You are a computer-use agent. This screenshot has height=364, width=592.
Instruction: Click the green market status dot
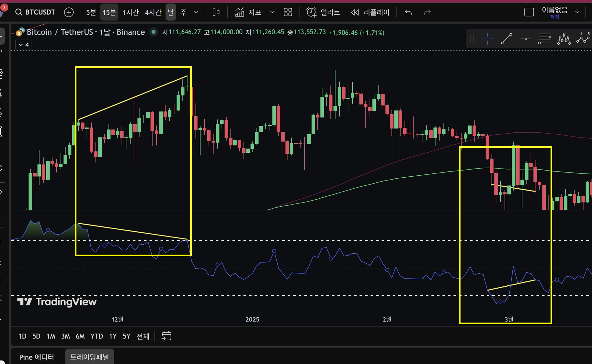click(x=154, y=32)
